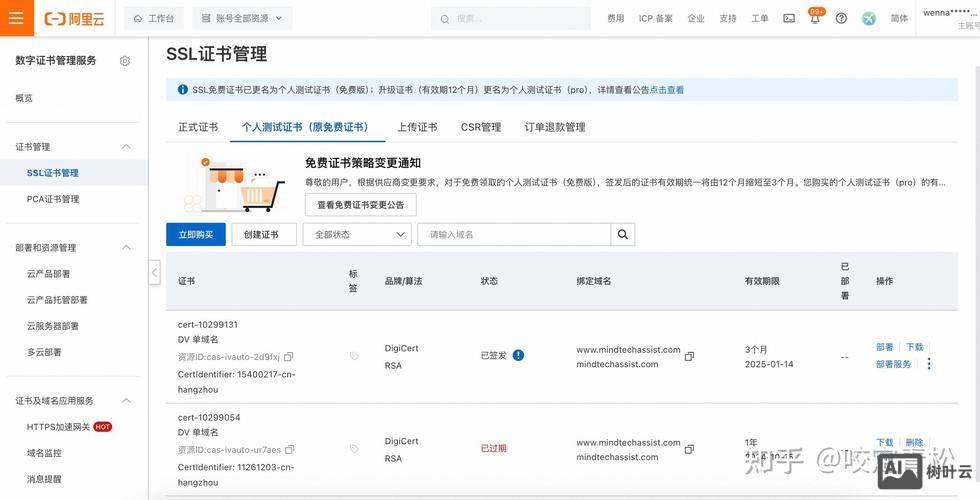Open the help question-mark icon
The height and width of the screenshot is (500, 980).
coord(841,19)
